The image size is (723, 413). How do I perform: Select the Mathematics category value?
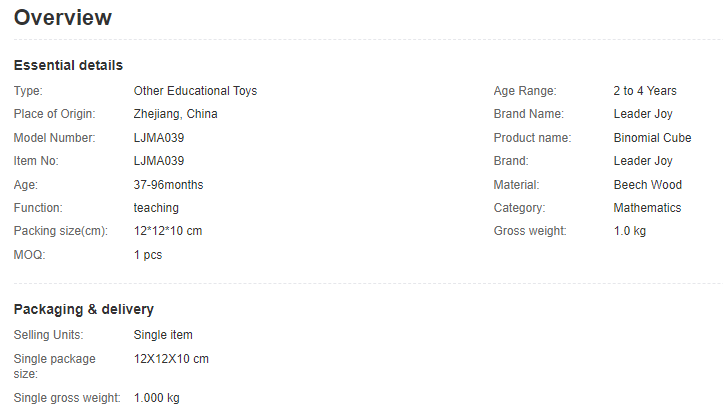647,208
